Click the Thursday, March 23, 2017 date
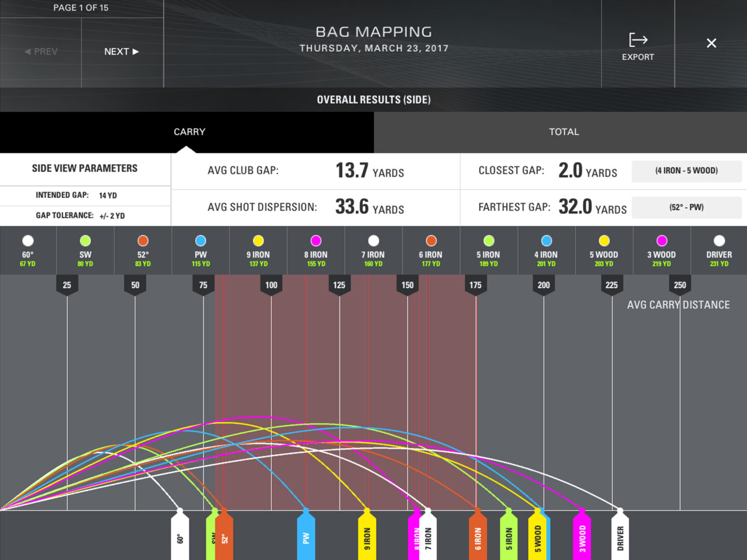 pos(374,48)
